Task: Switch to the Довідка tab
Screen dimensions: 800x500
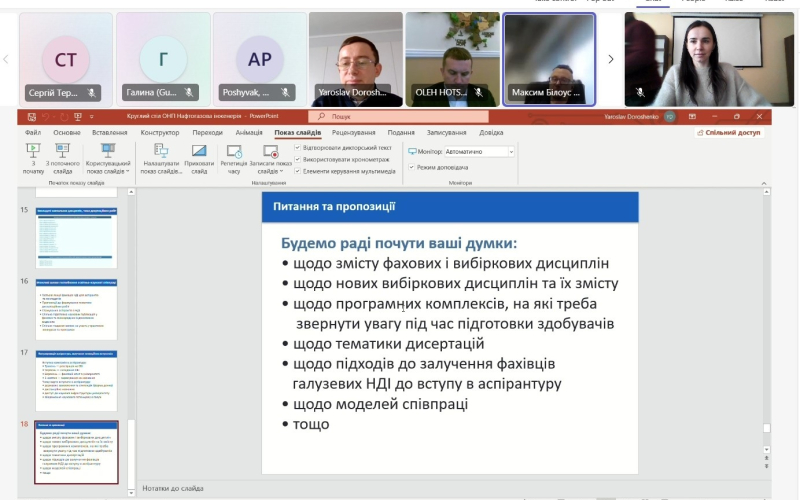Action: click(491, 132)
